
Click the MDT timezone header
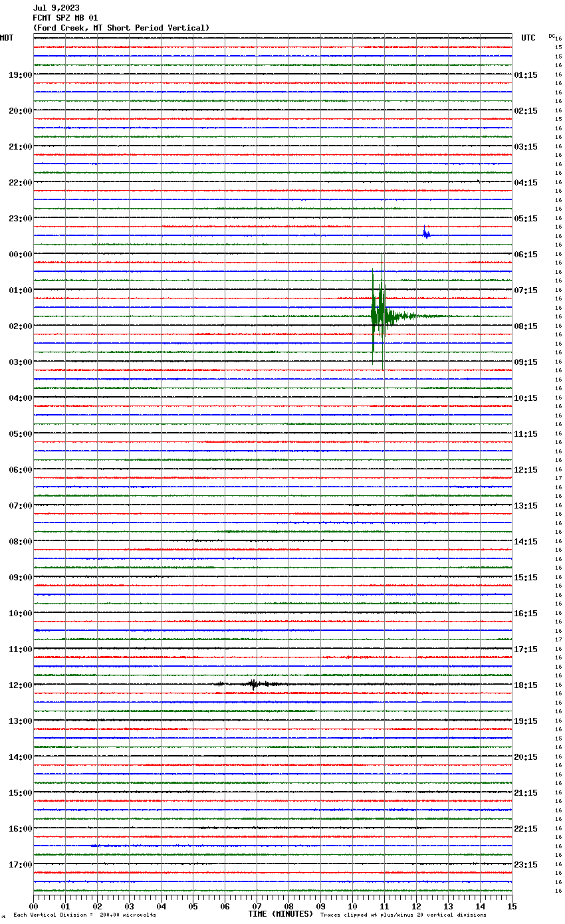[7, 38]
